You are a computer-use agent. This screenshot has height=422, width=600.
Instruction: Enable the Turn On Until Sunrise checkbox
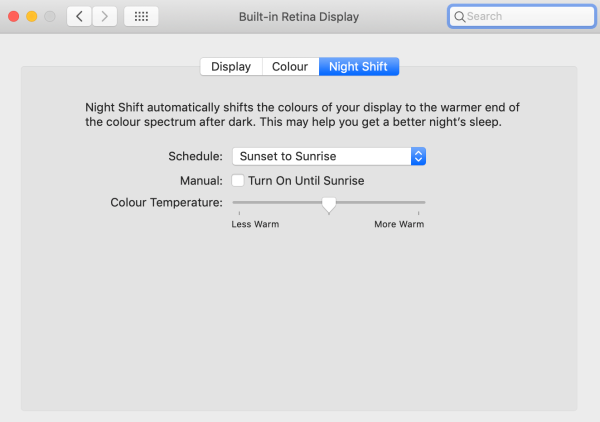(238, 180)
